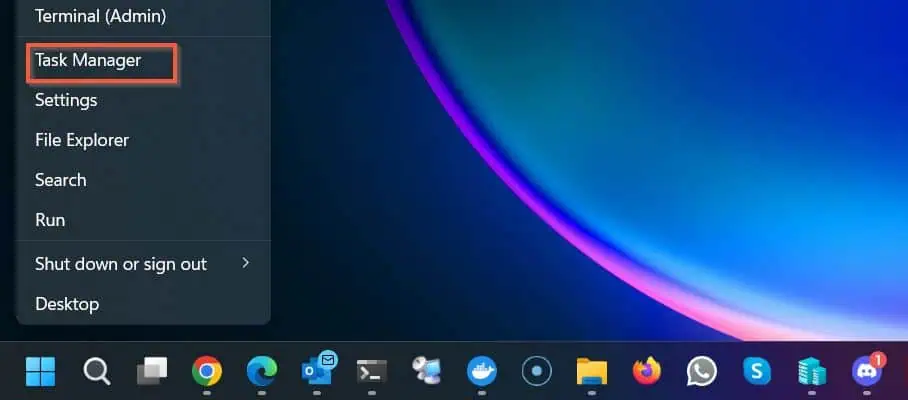Image resolution: width=908 pixels, height=400 pixels.
Task: Open Microsoft Edge from taskbar
Action: tap(262, 371)
